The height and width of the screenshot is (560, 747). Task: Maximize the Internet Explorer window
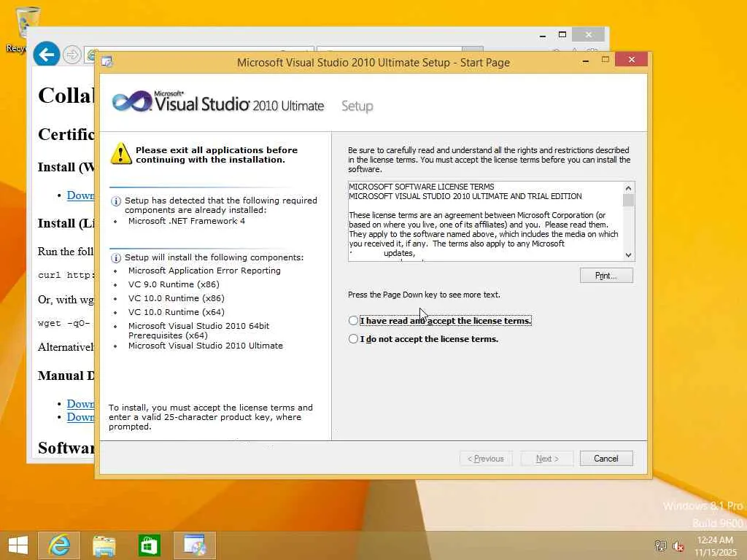coord(562,35)
